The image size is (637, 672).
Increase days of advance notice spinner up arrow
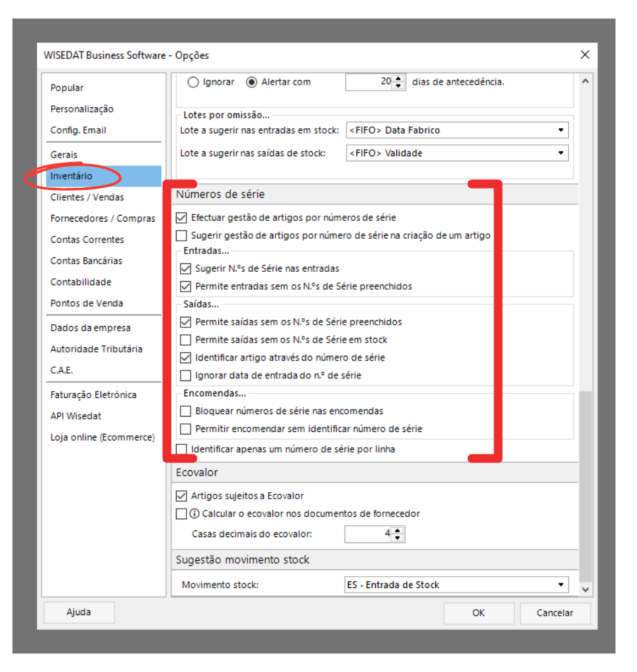[x=398, y=79]
